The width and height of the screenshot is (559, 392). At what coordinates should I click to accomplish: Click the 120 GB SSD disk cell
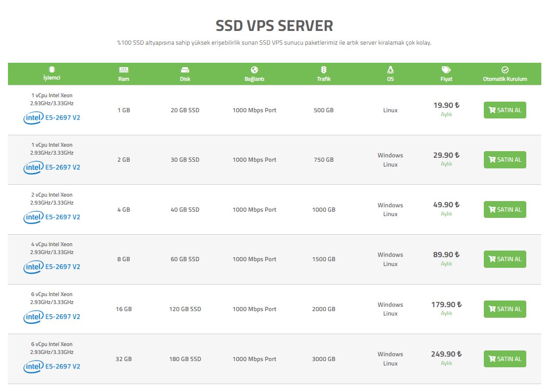(185, 309)
